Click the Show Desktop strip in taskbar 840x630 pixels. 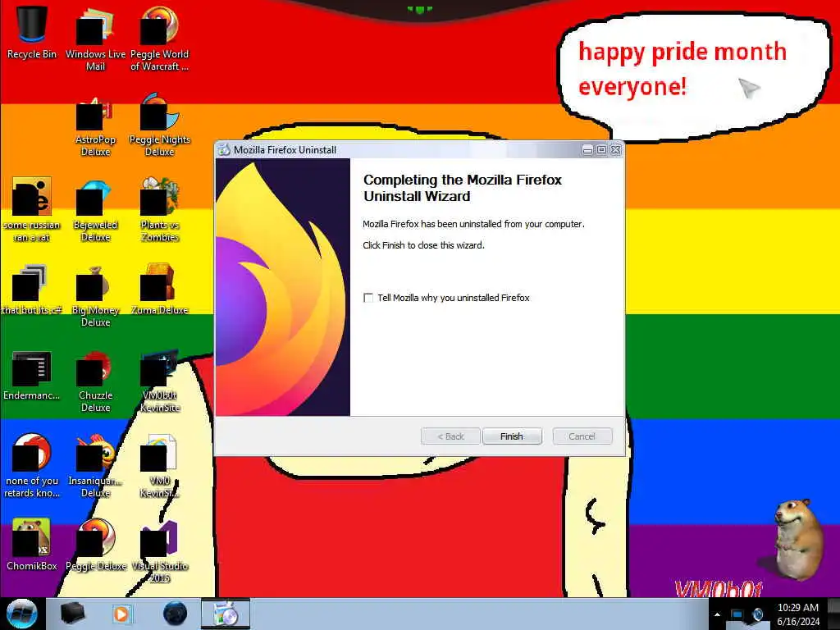tap(833, 614)
